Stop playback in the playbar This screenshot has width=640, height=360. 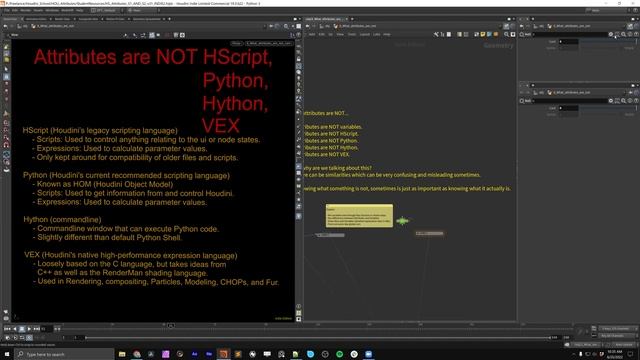point(22,329)
